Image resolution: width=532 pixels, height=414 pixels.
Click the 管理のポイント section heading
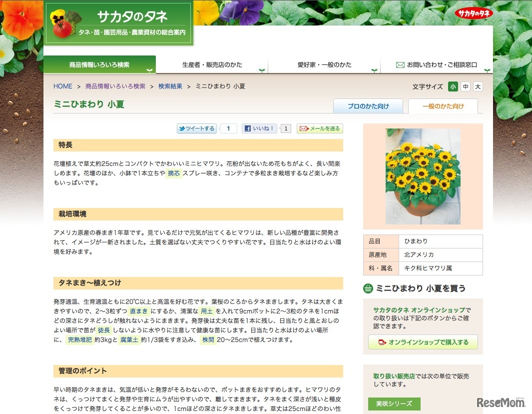point(198,371)
